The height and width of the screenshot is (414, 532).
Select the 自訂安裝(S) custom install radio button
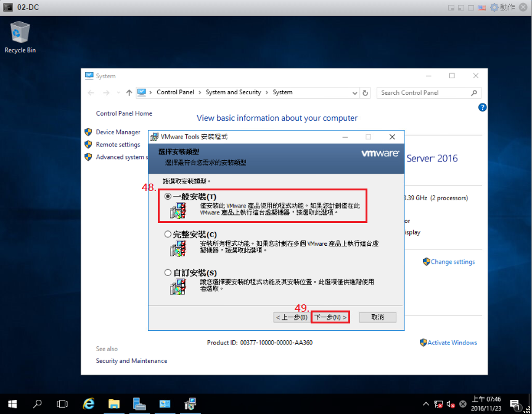tap(168, 272)
